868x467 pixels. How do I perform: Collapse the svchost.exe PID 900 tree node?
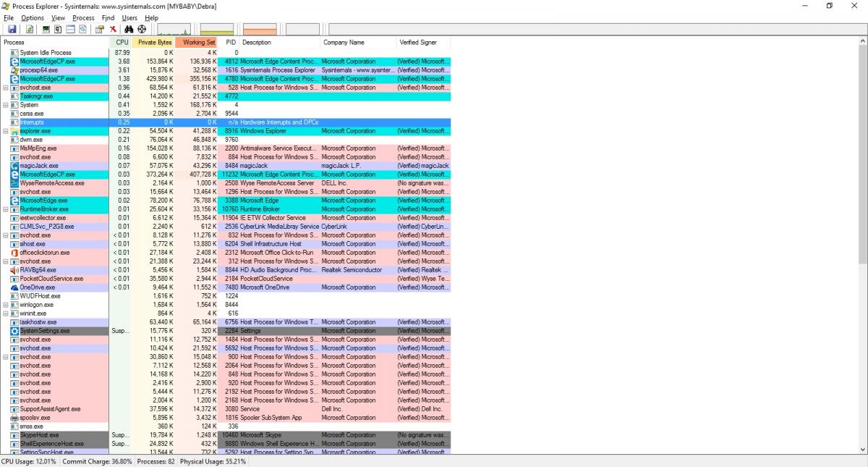point(6,357)
